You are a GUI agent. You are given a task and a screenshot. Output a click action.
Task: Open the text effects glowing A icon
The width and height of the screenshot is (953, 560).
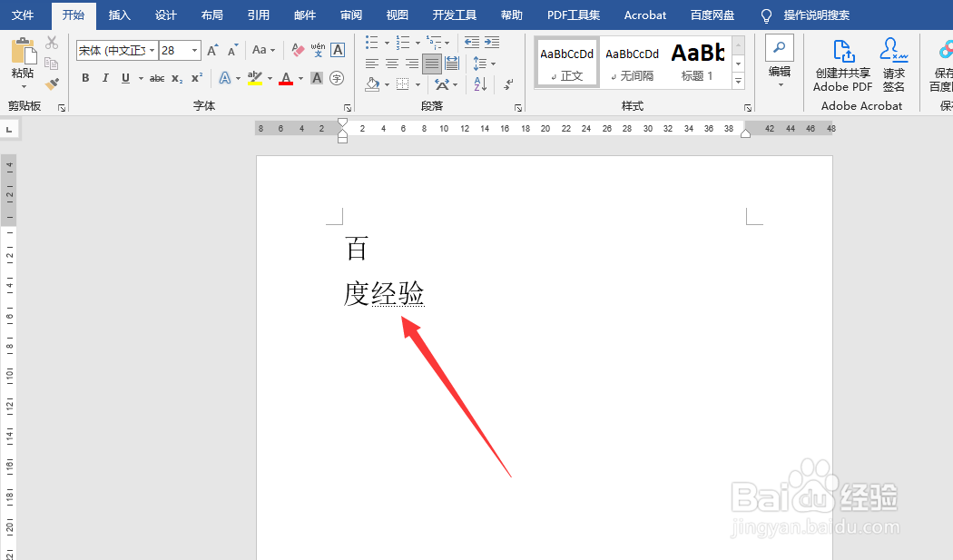pos(225,78)
